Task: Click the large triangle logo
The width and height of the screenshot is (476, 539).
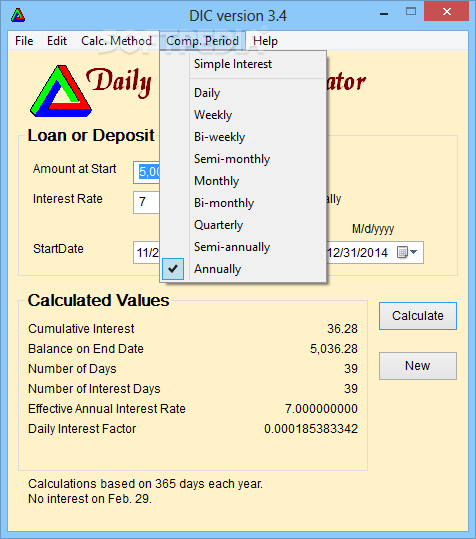Action: (x=61, y=91)
